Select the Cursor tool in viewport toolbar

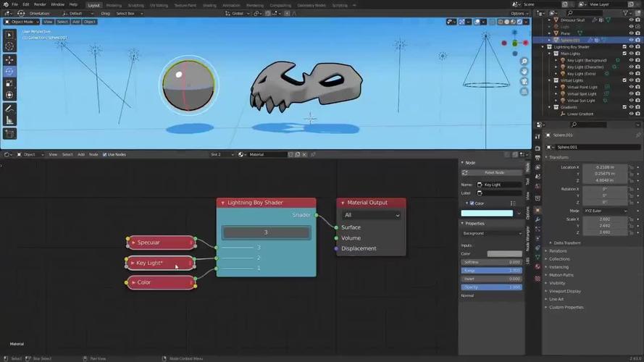(9, 46)
